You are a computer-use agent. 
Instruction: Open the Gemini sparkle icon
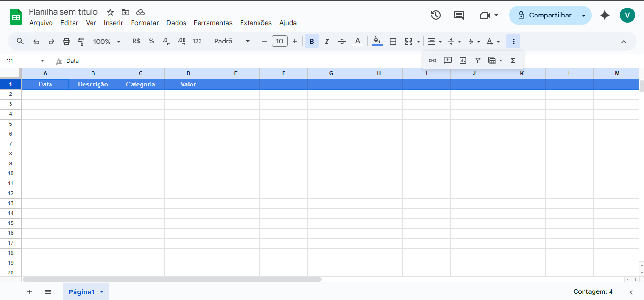pos(605,15)
